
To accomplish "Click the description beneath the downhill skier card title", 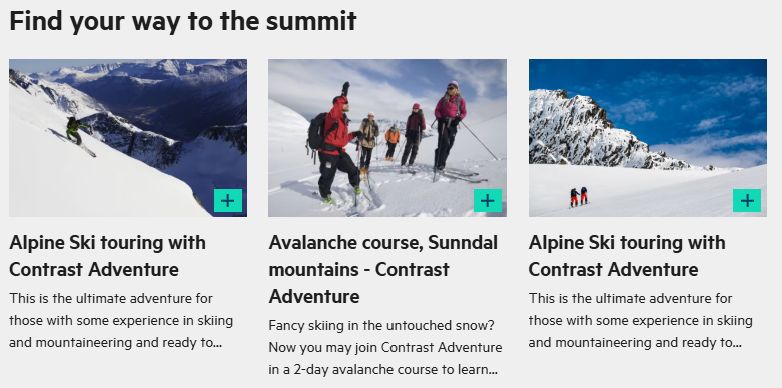I will [121, 320].
